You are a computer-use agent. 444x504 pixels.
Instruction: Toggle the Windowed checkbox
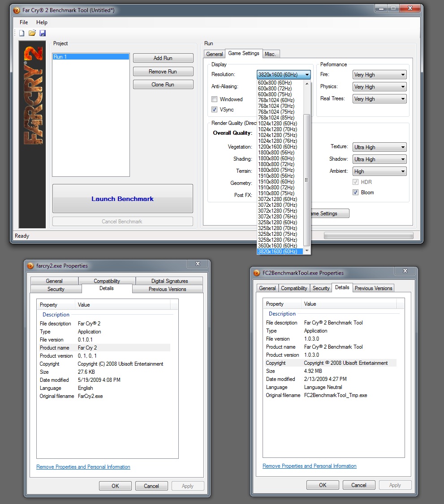214,99
